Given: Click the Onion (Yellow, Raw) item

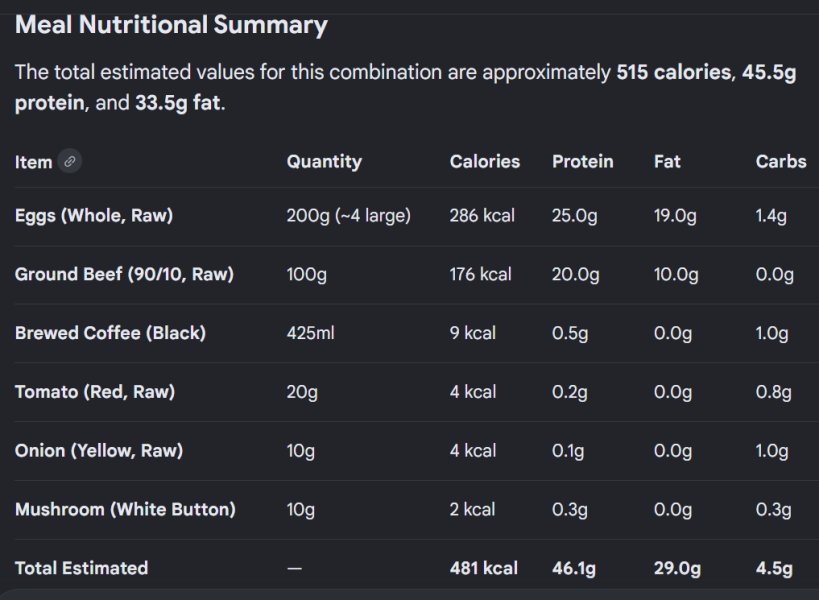Looking at the screenshot, I should tap(99, 451).
